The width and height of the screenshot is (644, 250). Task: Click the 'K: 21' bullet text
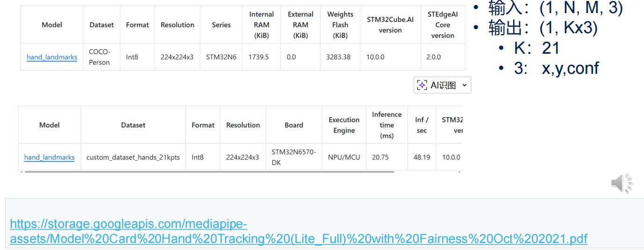coord(536,48)
